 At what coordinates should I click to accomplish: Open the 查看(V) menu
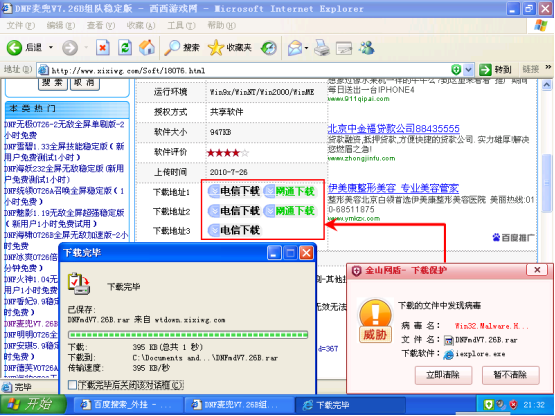tap(101, 25)
